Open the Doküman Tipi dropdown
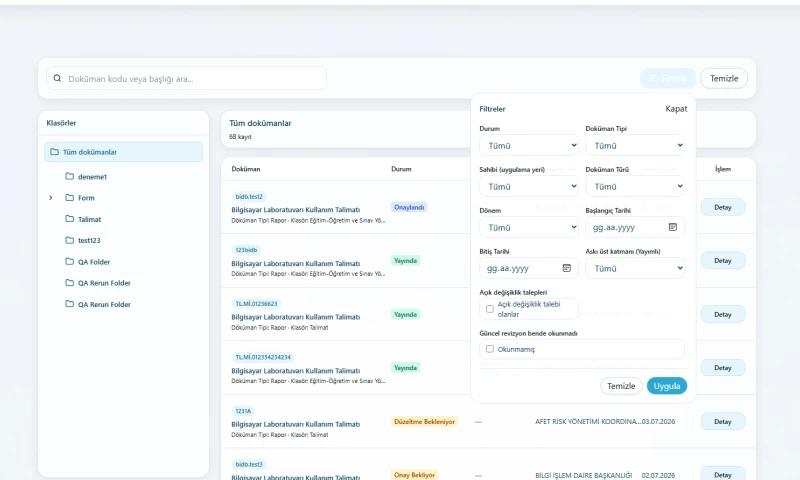800x480 pixels. click(635, 145)
